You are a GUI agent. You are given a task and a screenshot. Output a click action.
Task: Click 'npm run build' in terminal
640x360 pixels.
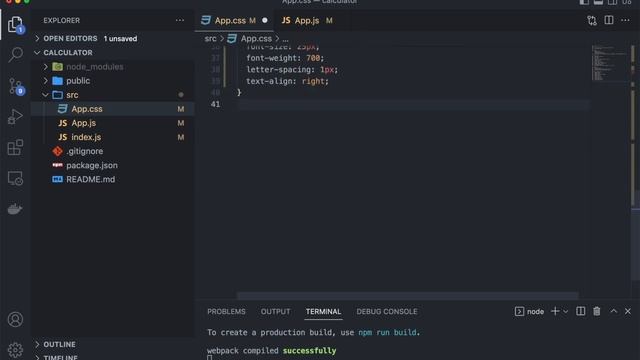387,332
